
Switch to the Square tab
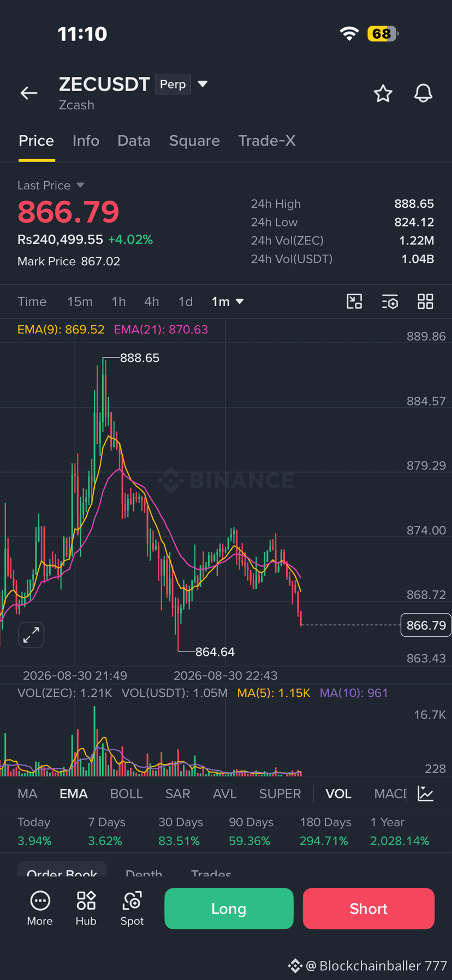pyautogui.click(x=194, y=141)
